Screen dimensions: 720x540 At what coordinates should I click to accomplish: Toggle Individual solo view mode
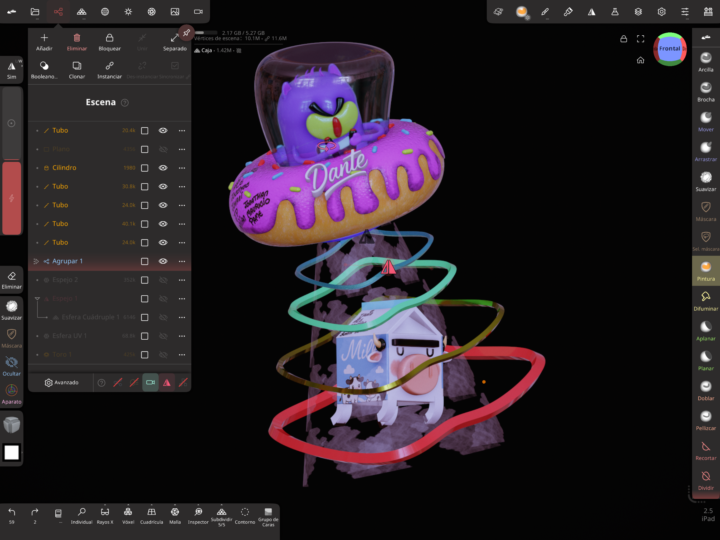pyautogui.click(x=81, y=516)
